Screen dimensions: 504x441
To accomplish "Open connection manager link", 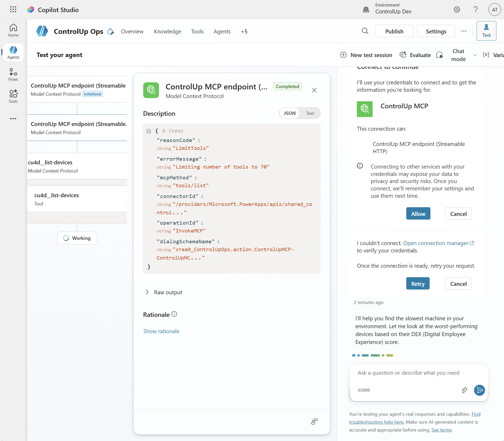I will coord(438,243).
